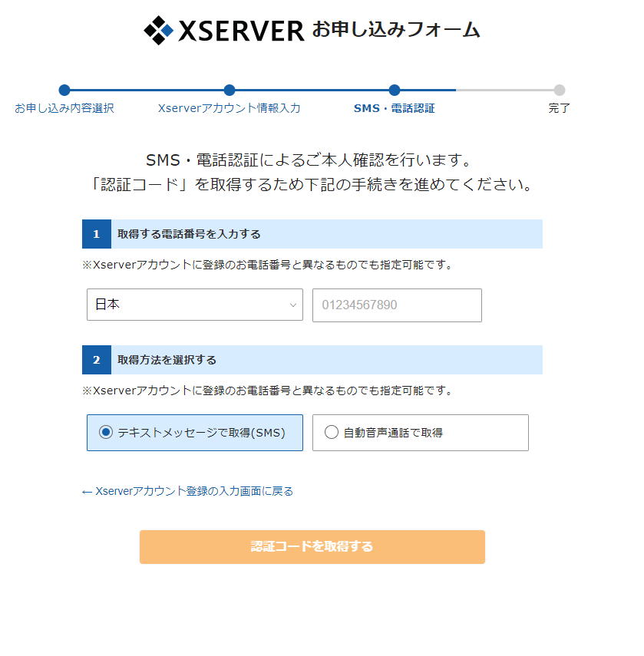Click the Xserverアカウント情報入力 step marker dot
This screenshot has width=644, height=656.
click(230, 90)
